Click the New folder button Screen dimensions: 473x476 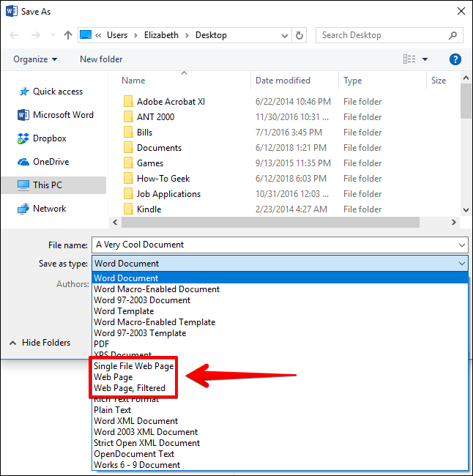tap(101, 59)
